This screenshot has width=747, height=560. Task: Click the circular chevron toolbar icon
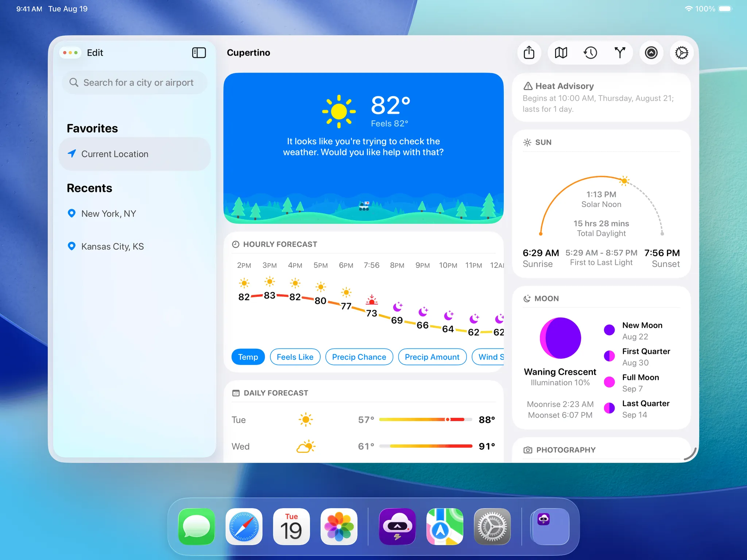pyautogui.click(x=651, y=53)
